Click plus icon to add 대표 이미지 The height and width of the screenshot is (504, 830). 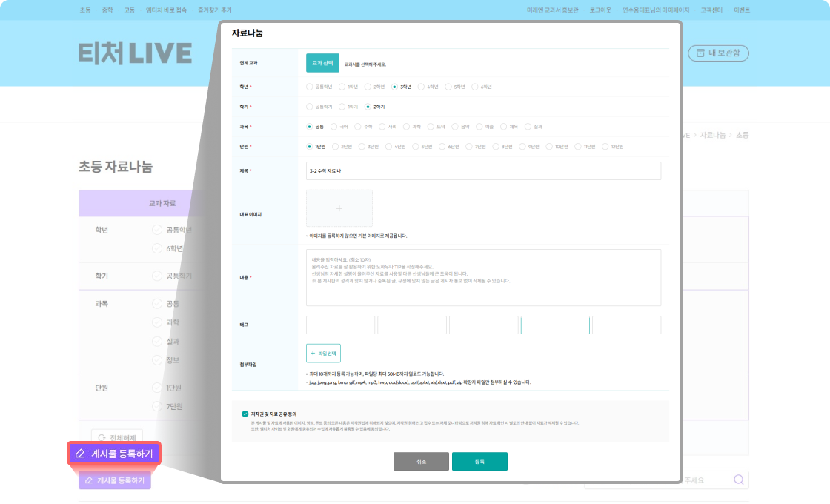coord(339,208)
